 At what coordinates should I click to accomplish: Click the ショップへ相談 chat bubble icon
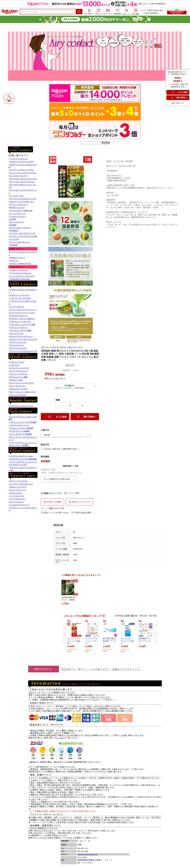point(9,98)
